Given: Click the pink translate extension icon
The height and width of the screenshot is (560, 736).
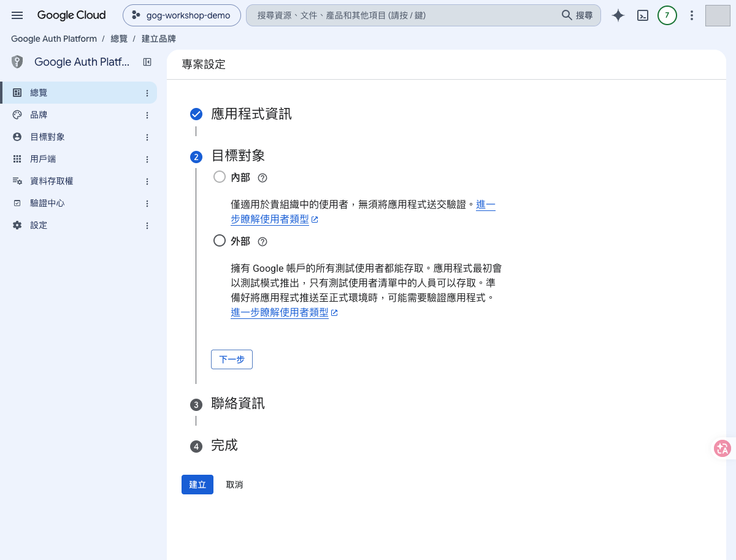Looking at the screenshot, I should 723,448.
